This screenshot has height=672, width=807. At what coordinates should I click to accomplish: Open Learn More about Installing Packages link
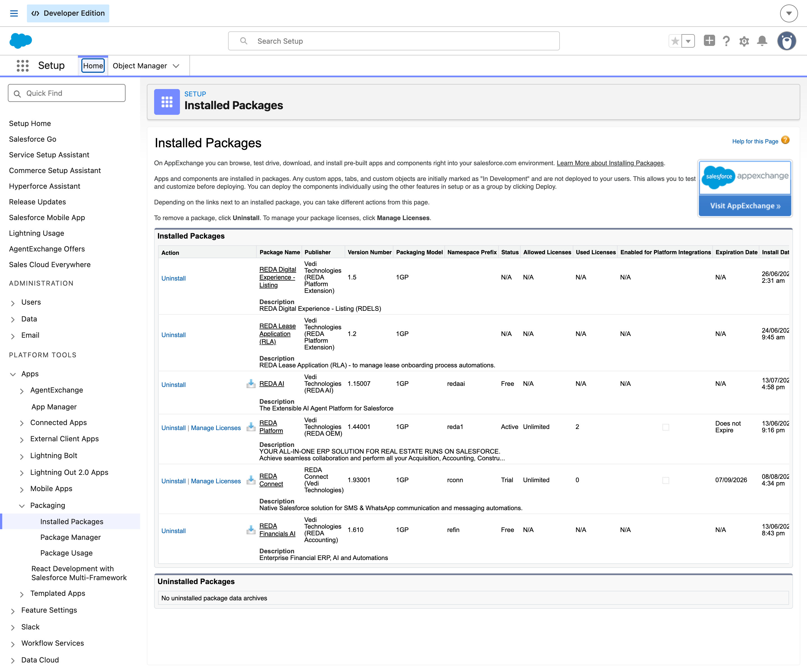pyautogui.click(x=610, y=163)
